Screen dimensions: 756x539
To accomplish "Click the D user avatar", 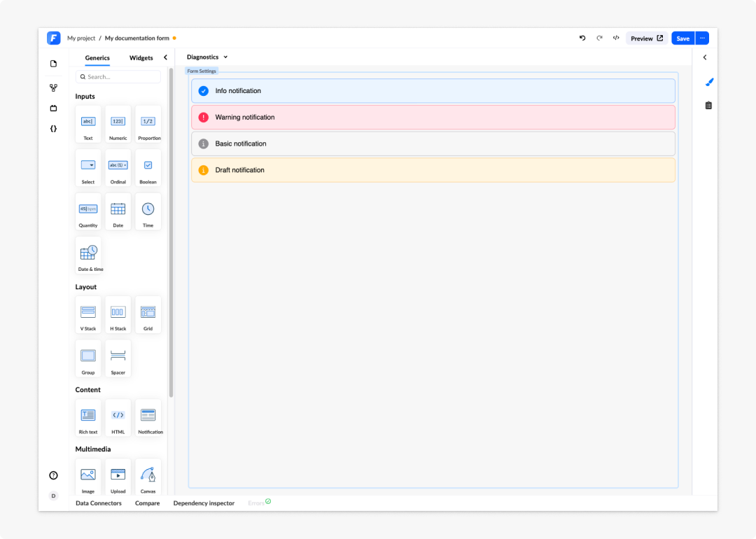I will 53,496.
